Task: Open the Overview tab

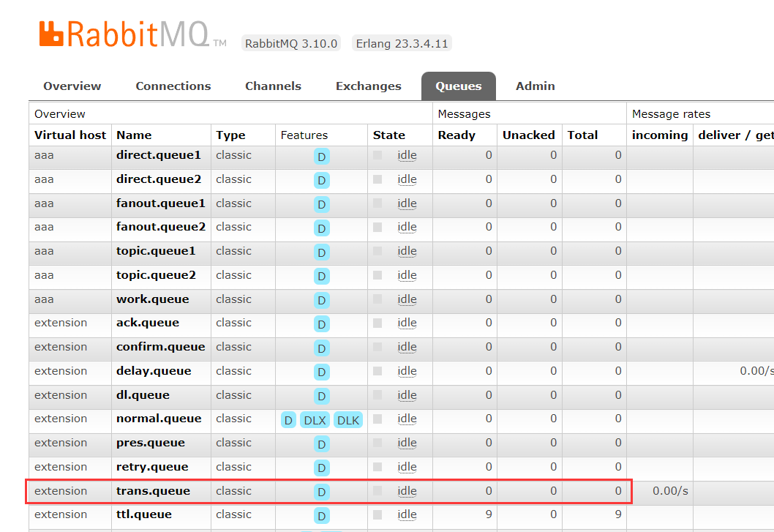Action: pos(72,86)
